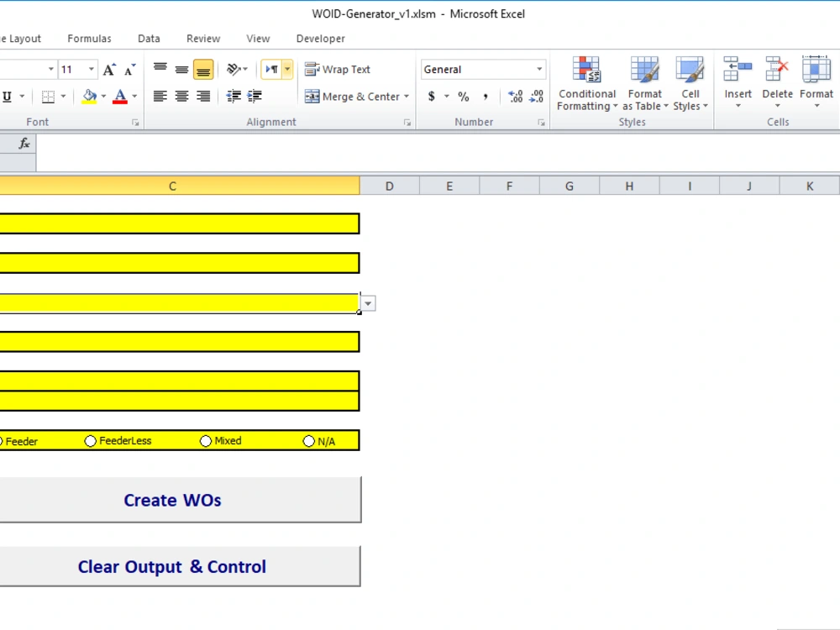
Task: Click the Comma Style icon
Action: pyautogui.click(x=486, y=97)
